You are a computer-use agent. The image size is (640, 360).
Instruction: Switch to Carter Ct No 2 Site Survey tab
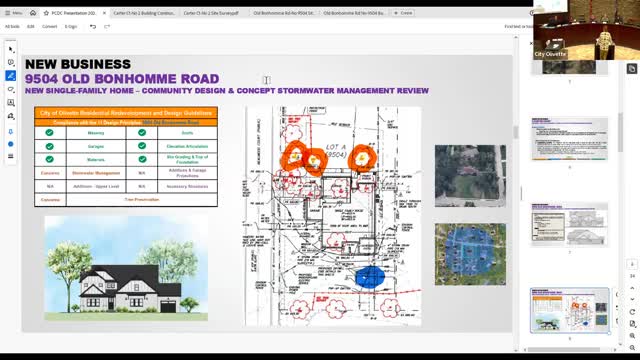pos(211,13)
